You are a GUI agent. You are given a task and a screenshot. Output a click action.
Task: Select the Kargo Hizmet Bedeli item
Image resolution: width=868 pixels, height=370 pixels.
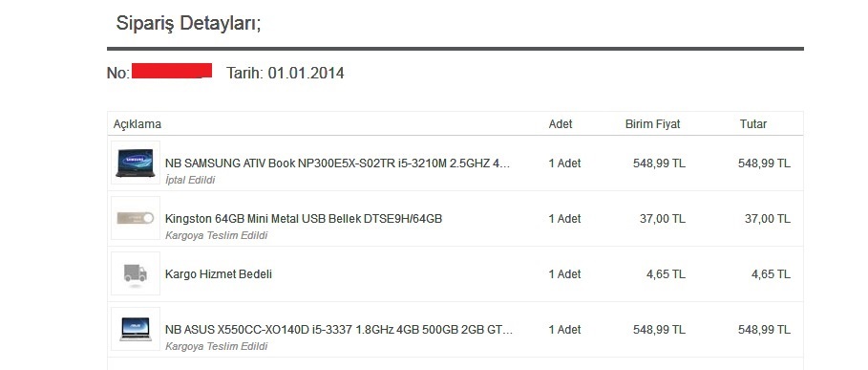click(218, 274)
